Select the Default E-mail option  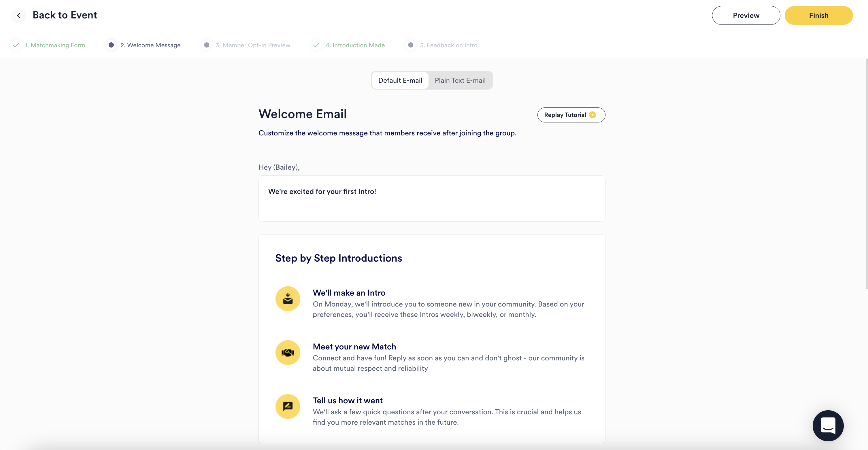coord(400,80)
